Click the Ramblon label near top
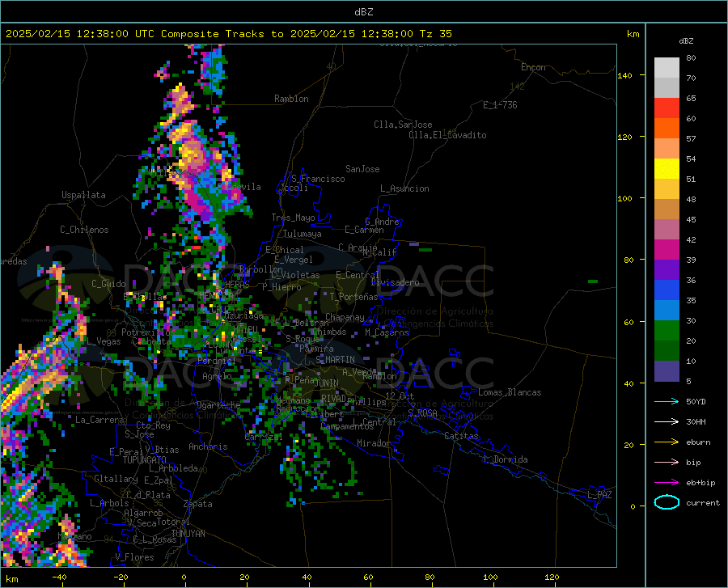728x588 pixels. click(x=291, y=99)
